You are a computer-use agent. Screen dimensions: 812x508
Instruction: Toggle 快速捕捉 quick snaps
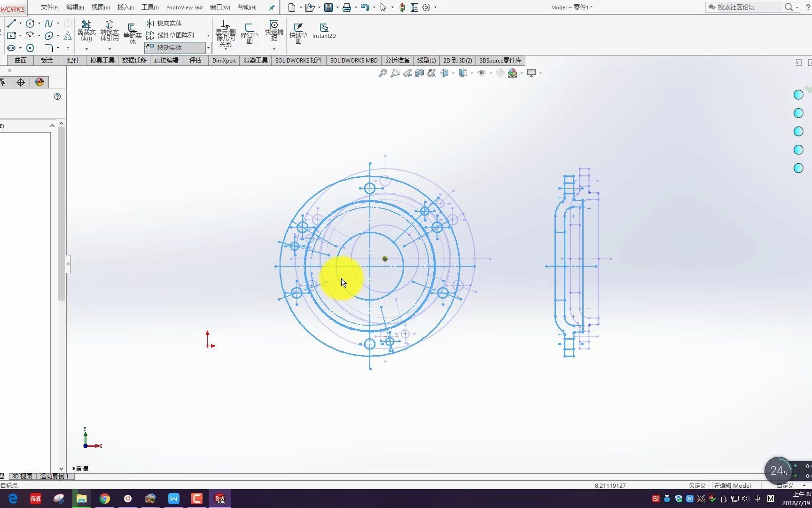click(x=274, y=31)
